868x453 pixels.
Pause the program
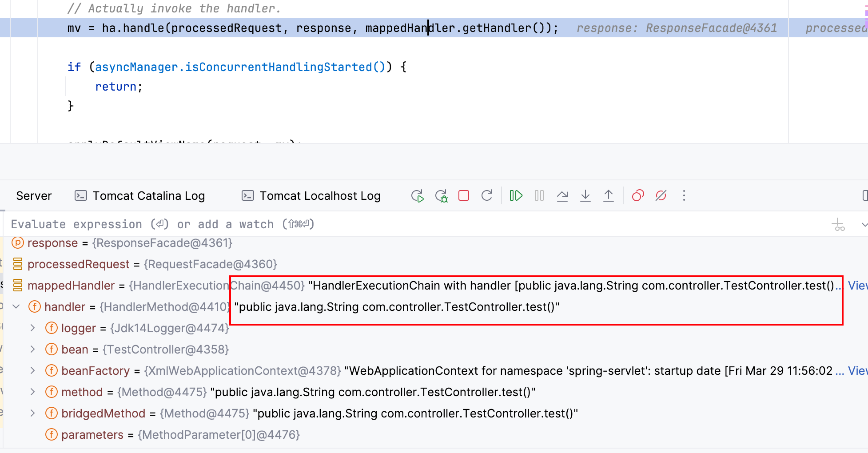coord(539,195)
